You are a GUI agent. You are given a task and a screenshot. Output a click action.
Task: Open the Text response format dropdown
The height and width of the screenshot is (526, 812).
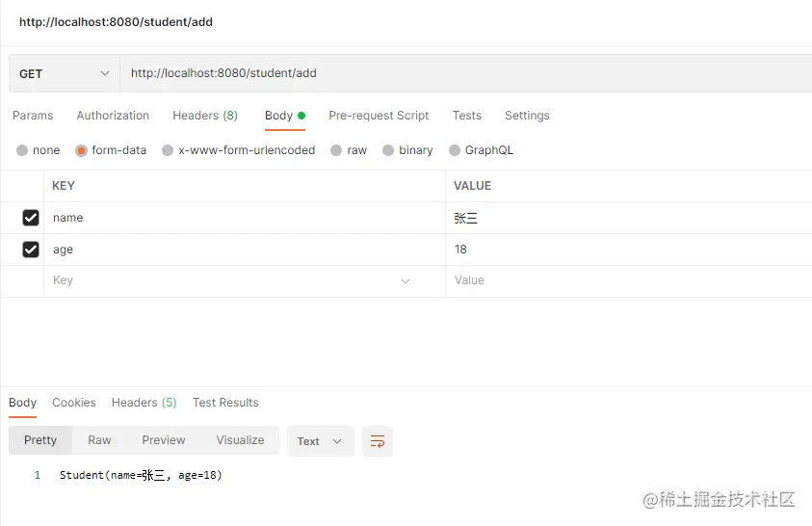321,441
